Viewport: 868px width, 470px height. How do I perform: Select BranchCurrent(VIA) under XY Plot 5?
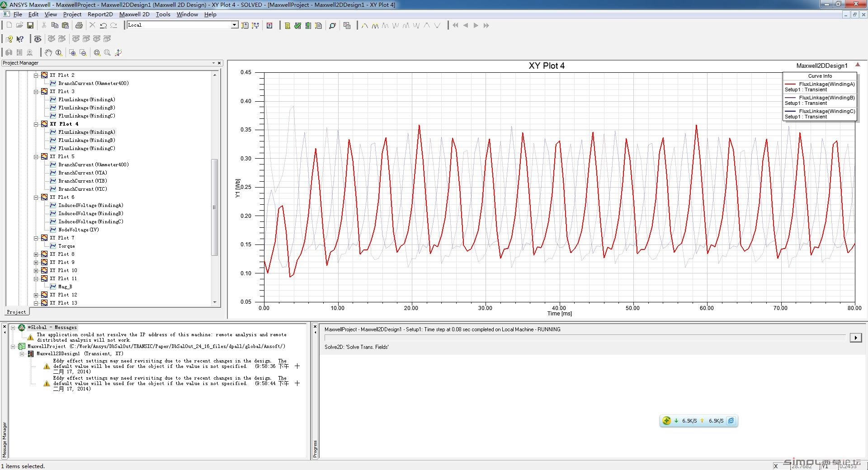pyautogui.click(x=83, y=173)
